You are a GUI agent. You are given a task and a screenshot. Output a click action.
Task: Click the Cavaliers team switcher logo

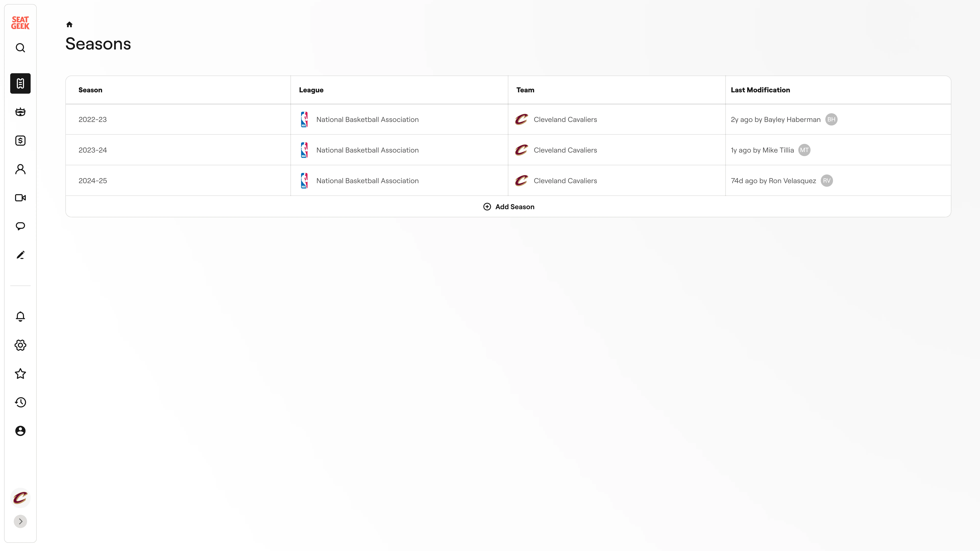pyautogui.click(x=21, y=498)
